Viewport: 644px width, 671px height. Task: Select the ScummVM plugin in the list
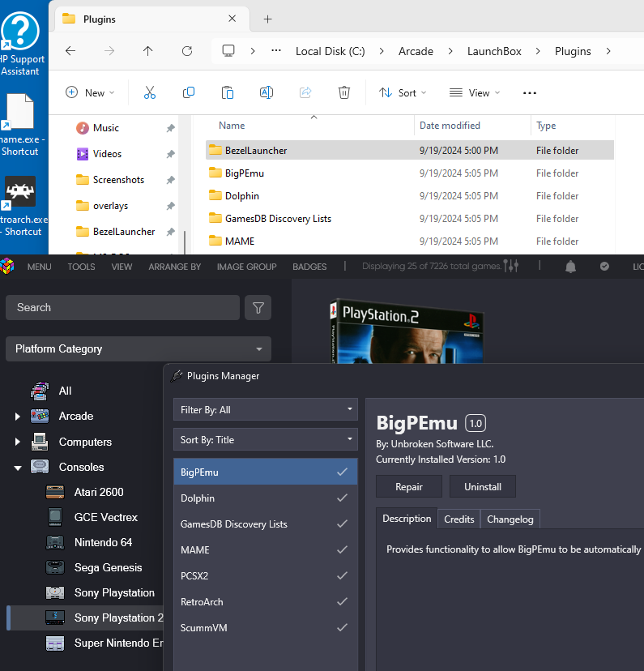click(x=266, y=628)
